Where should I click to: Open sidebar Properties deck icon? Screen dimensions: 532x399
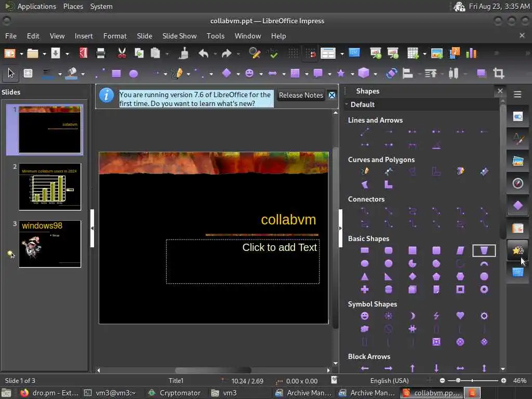(518, 117)
